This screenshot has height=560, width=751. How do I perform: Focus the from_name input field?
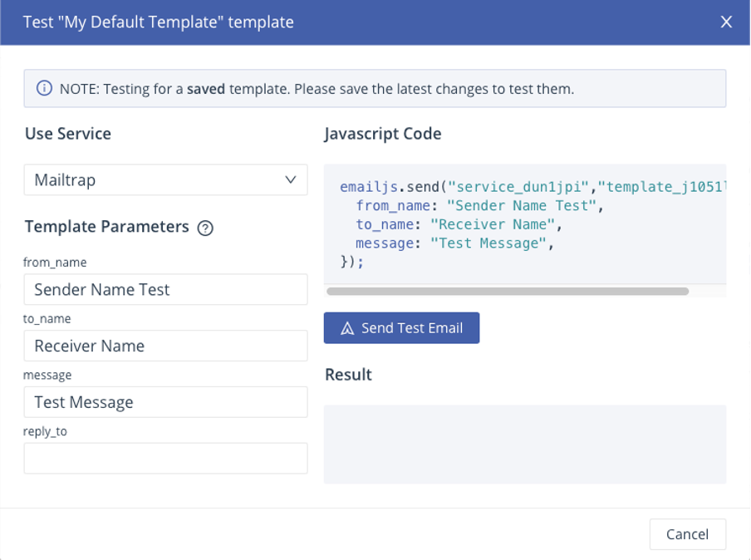tap(165, 290)
